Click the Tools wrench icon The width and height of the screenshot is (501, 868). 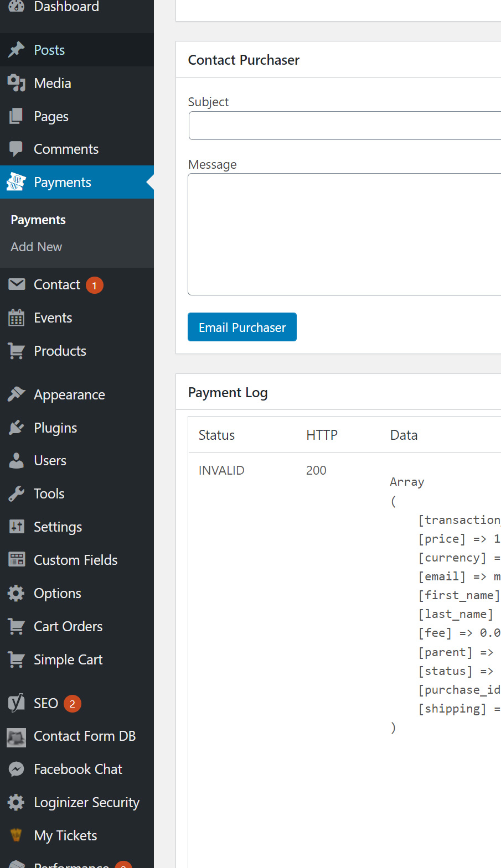coord(16,493)
